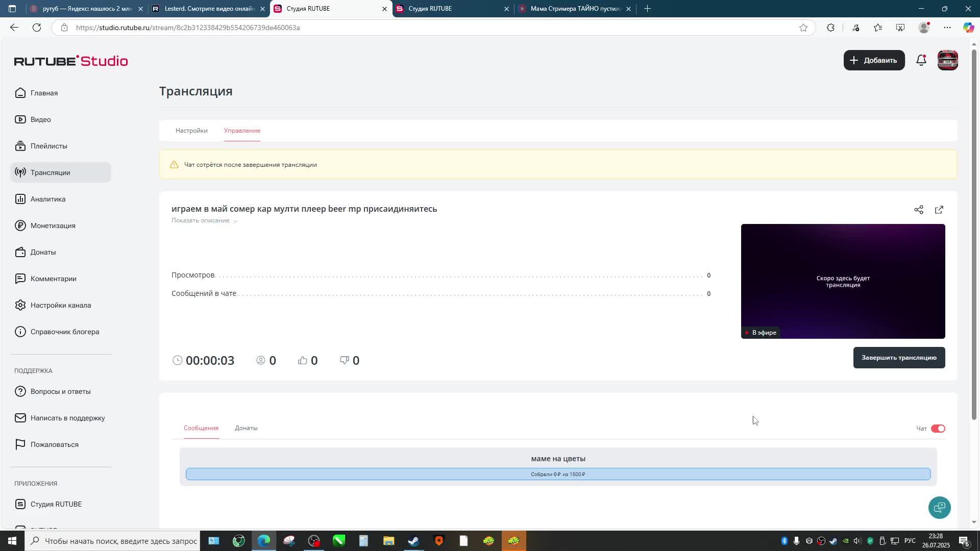Switch to the Настройки tab
This screenshot has height=551, width=980.
[x=191, y=131]
